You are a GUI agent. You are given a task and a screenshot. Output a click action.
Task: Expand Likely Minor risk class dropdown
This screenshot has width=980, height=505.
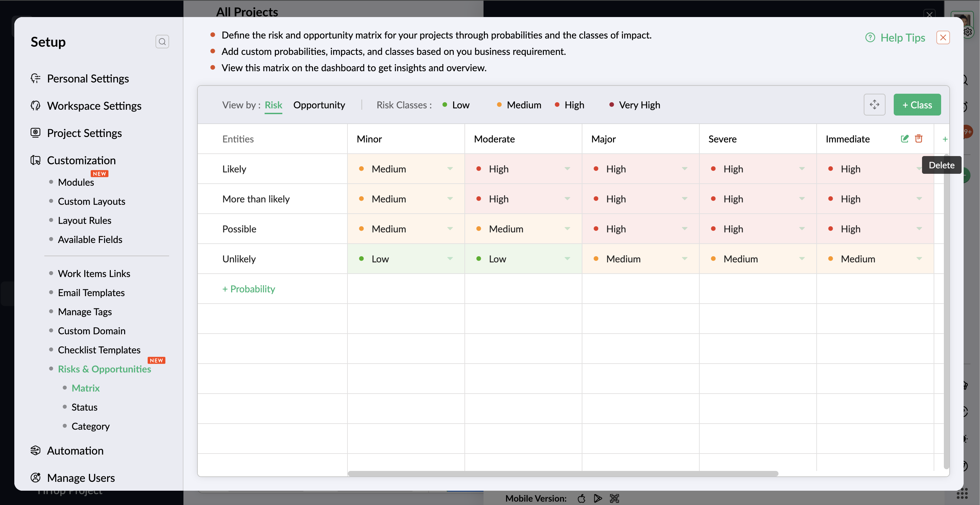click(450, 169)
